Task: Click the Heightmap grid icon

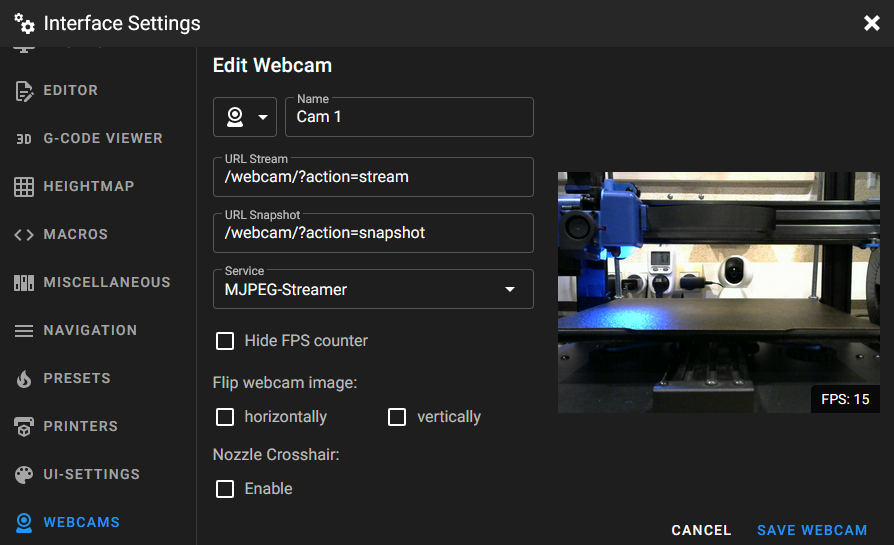Action: click(x=24, y=187)
